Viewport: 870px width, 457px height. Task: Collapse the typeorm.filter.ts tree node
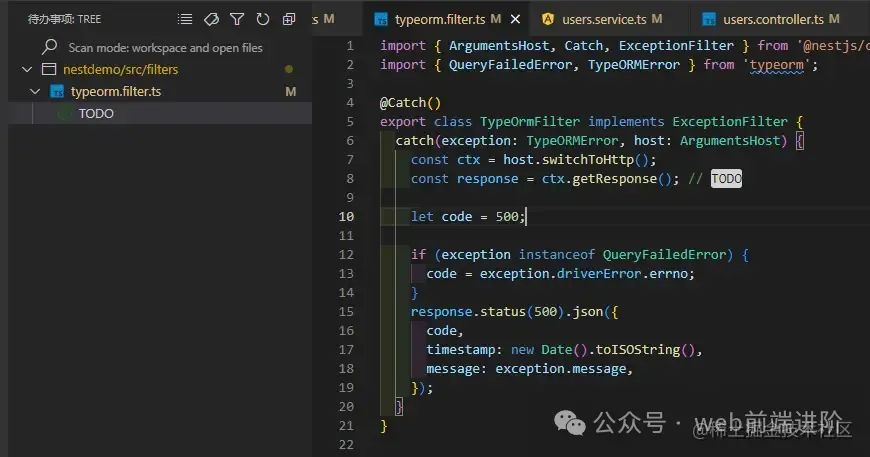(35, 92)
